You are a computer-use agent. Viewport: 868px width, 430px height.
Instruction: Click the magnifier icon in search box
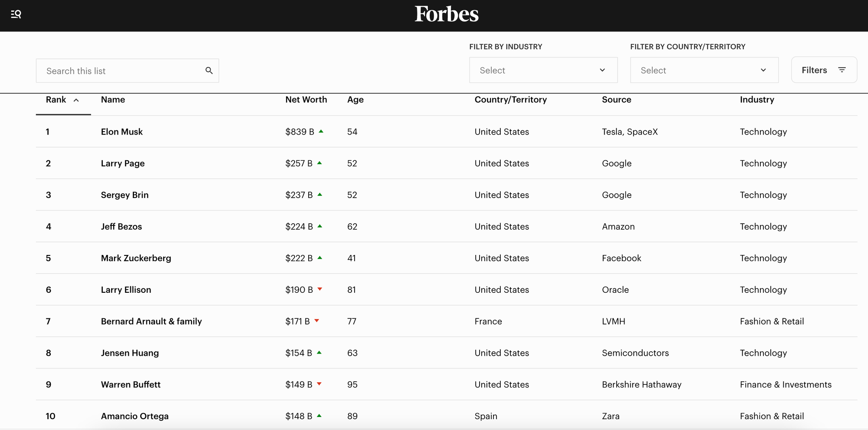click(209, 70)
